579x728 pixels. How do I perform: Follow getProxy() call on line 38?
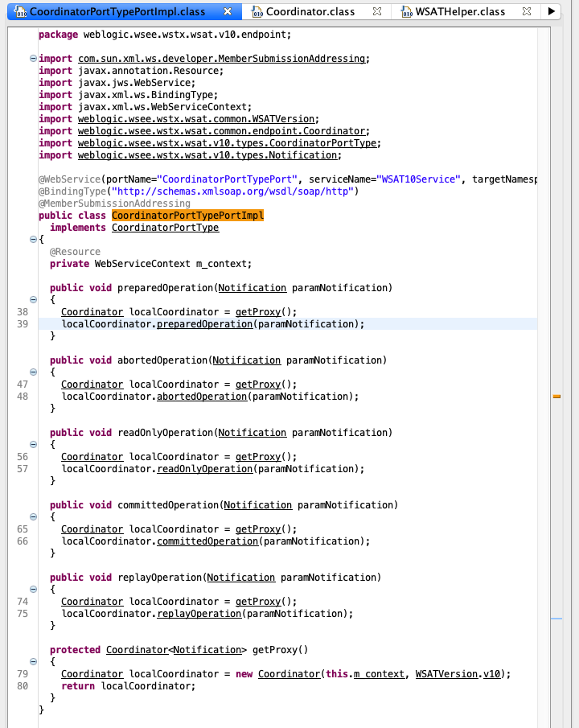pos(258,312)
